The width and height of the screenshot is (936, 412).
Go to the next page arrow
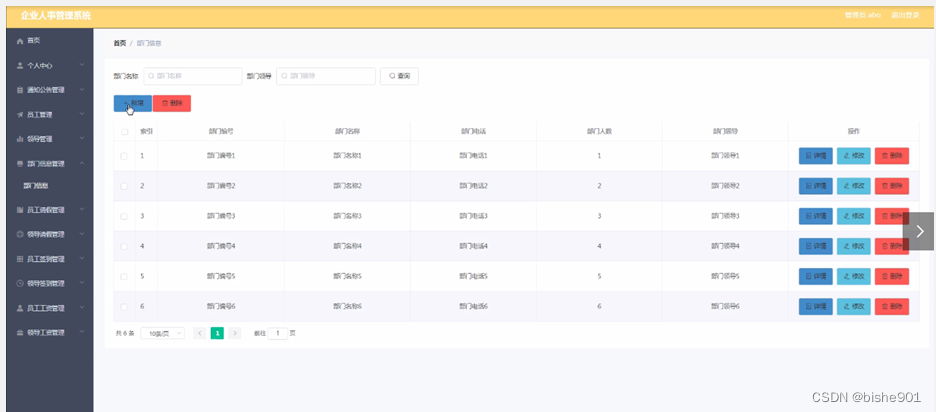(x=235, y=333)
